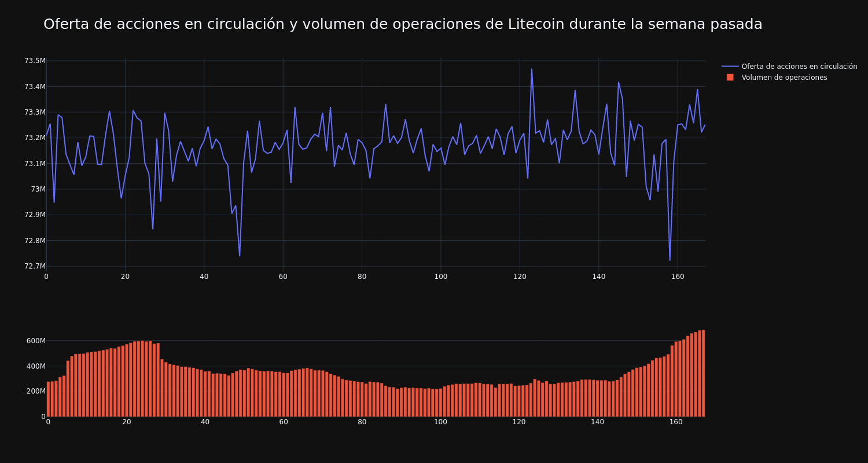868x463 pixels.
Task: Click x-axis tick 160 on the line chart
Action: tap(678, 277)
